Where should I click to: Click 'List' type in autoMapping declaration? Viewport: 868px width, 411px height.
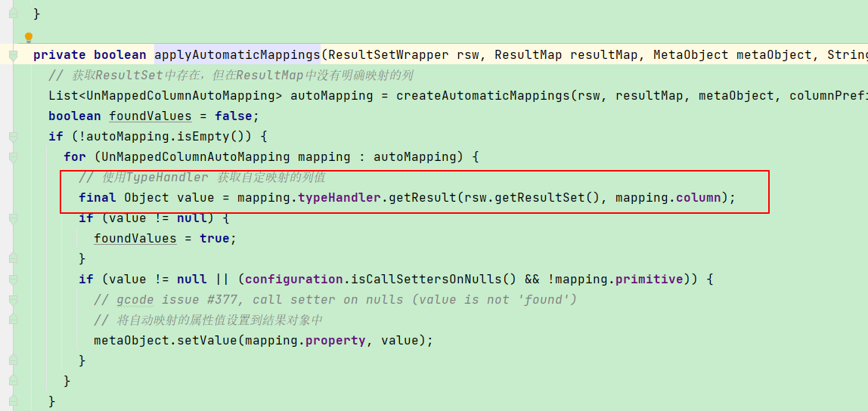pos(63,95)
